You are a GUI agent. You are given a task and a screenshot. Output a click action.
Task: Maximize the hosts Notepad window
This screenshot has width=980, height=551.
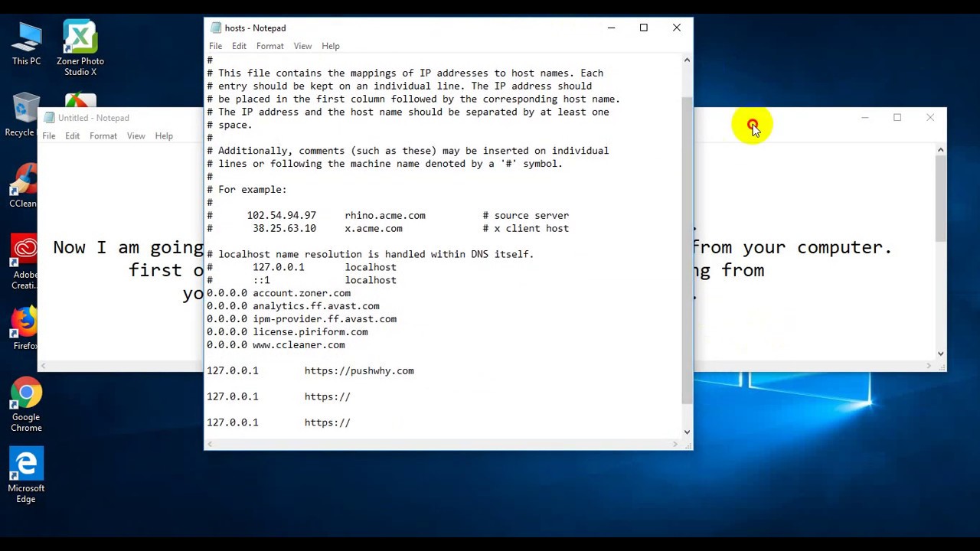(x=644, y=28)
